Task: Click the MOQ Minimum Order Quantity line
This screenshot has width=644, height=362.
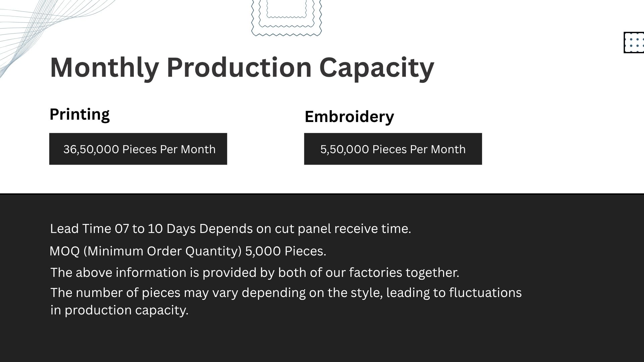Action: [188, 251]
